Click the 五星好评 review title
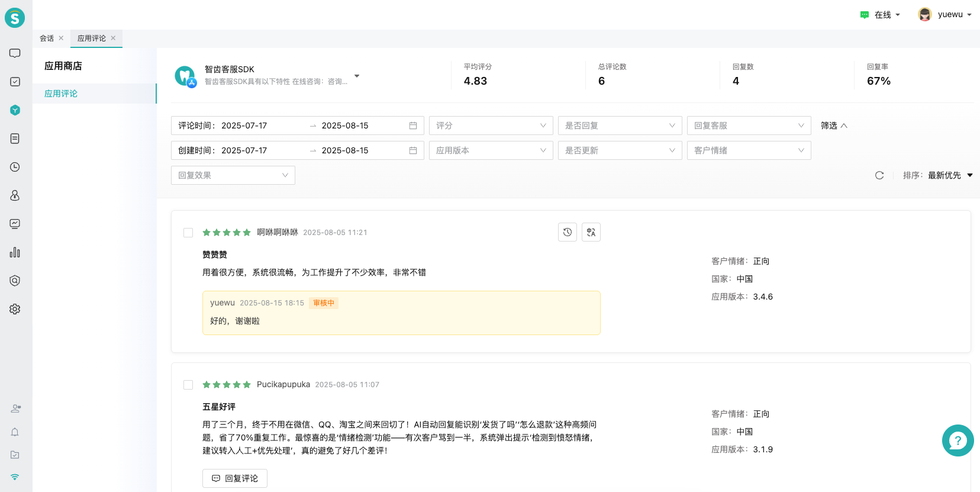The width and height of the screenshot is (980, 492). pos(219,407)
